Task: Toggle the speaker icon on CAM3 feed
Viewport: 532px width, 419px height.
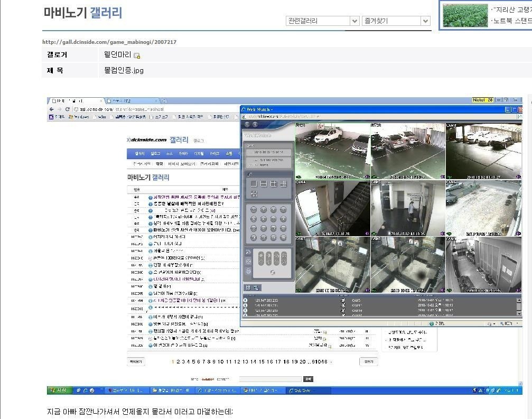Action: [518, 177]
